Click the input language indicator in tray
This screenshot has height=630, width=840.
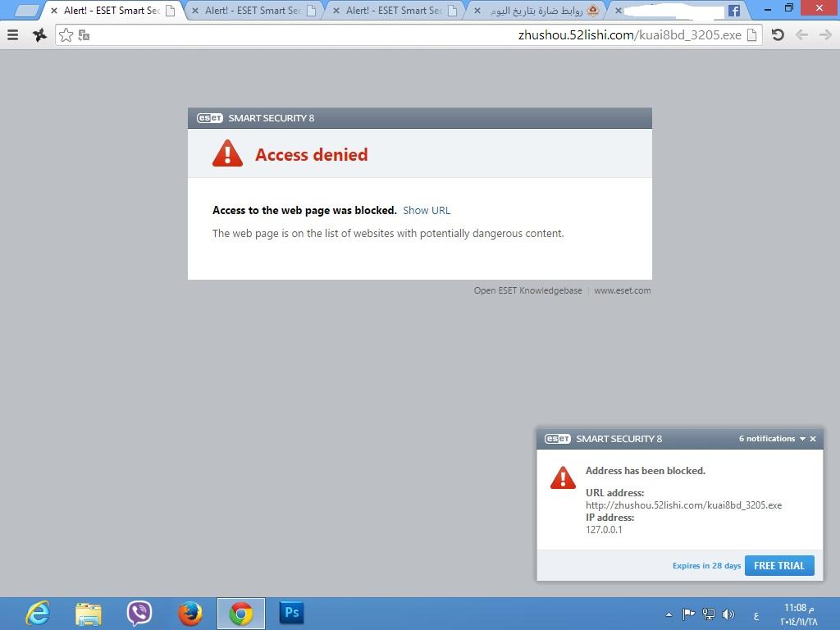pyautogui.click(x=756, y=616)
